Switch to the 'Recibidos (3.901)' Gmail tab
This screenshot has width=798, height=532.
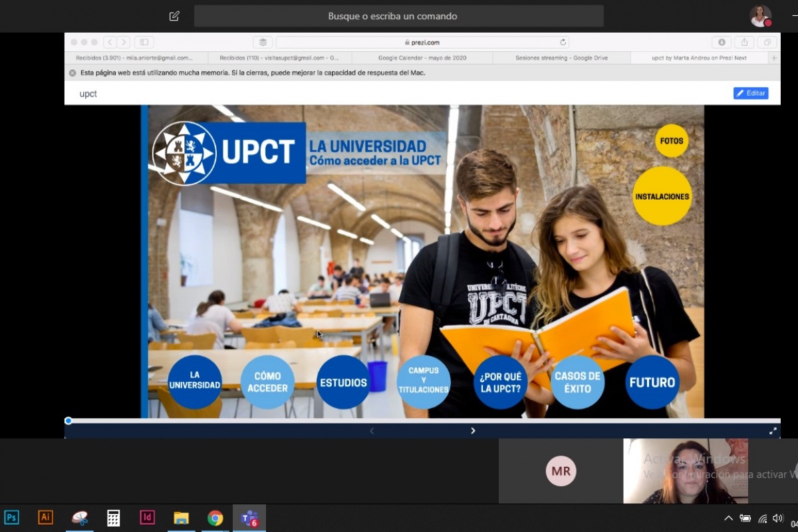[x=136, y=58]
